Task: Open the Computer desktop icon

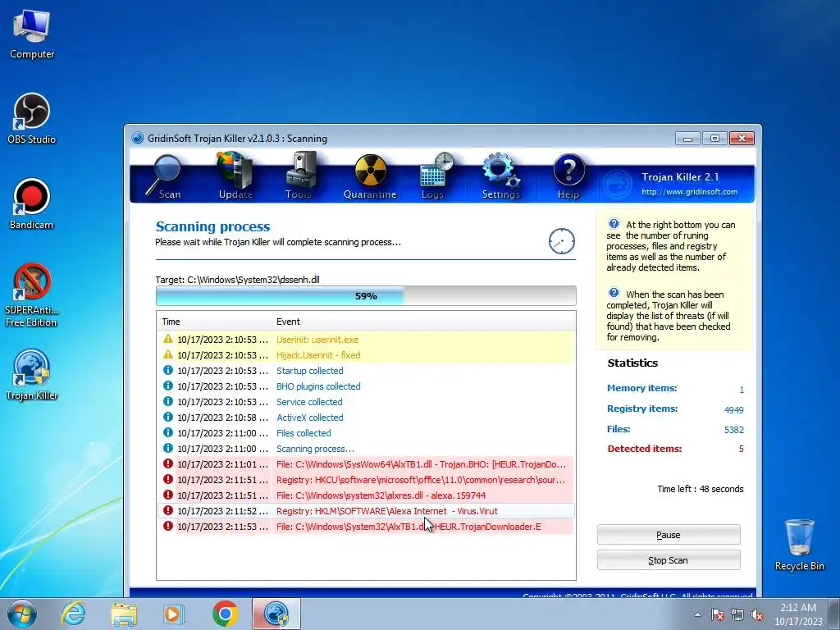Action: point(32,34)
